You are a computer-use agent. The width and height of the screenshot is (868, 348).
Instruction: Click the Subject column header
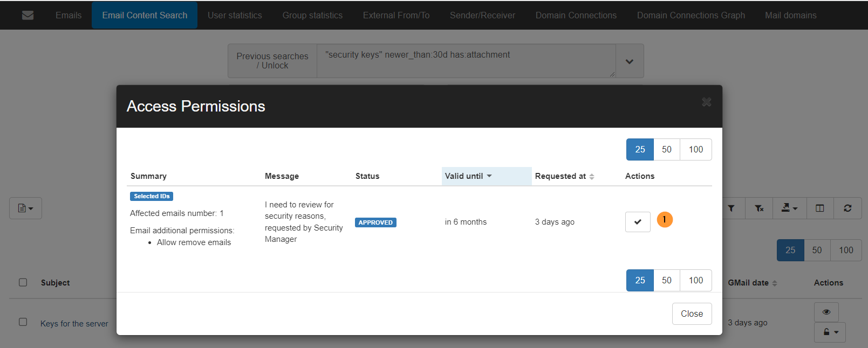tap(55, 283)
